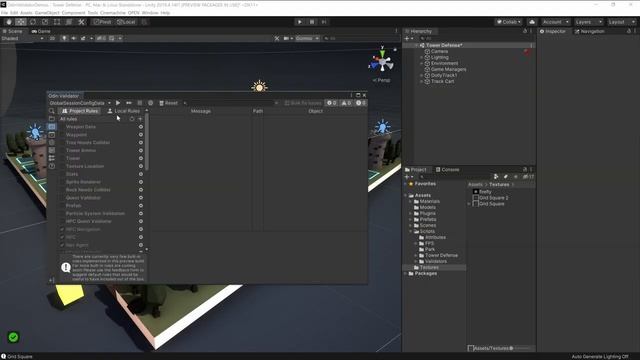Click the refresh icon beside All rules

pyautogui.click(x=131, y=119)
